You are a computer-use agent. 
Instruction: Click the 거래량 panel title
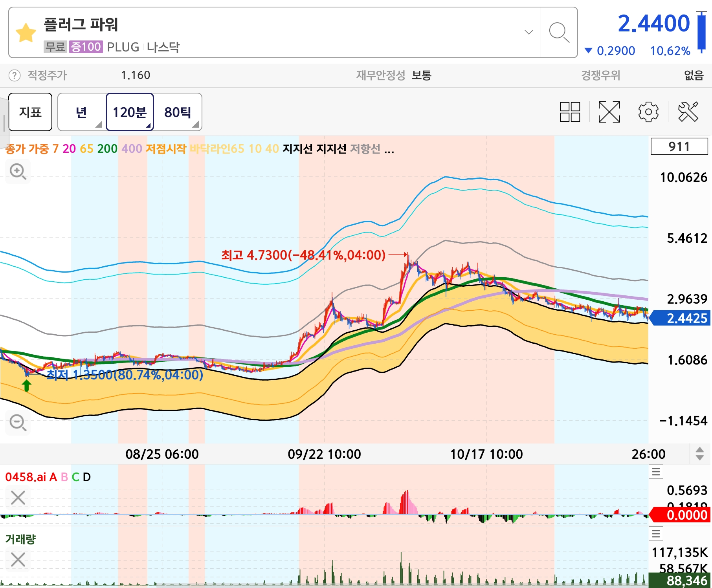point(20,539)
